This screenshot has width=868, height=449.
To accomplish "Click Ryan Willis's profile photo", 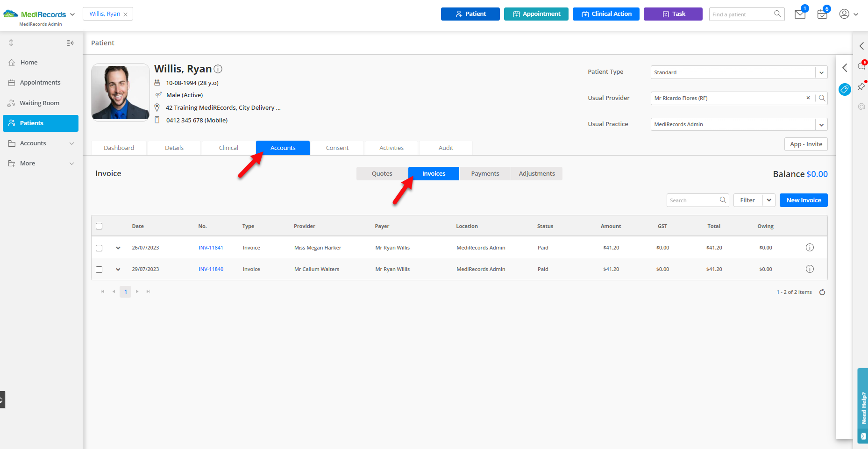I will (121, 92).
